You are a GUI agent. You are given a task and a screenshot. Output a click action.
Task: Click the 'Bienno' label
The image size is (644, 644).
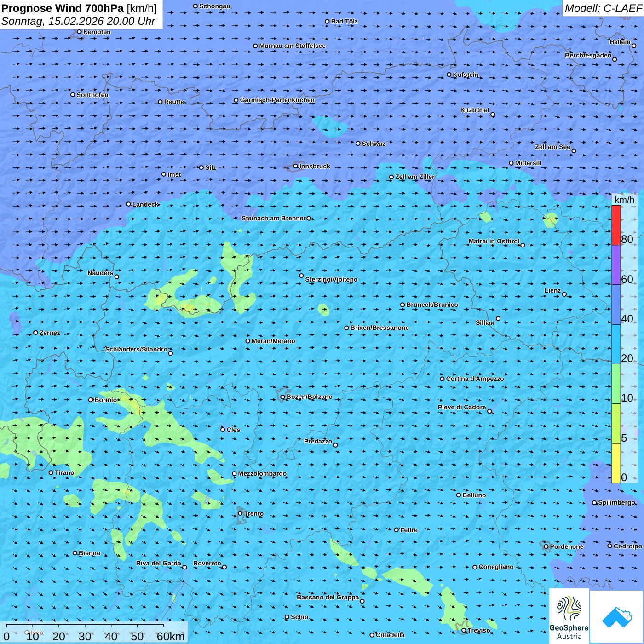89,553
